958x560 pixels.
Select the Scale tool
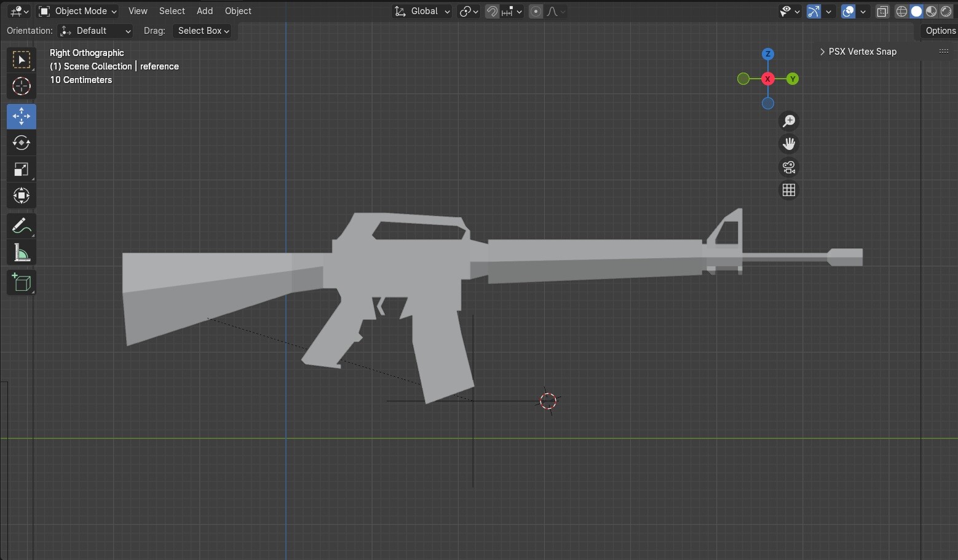point(21,169)
